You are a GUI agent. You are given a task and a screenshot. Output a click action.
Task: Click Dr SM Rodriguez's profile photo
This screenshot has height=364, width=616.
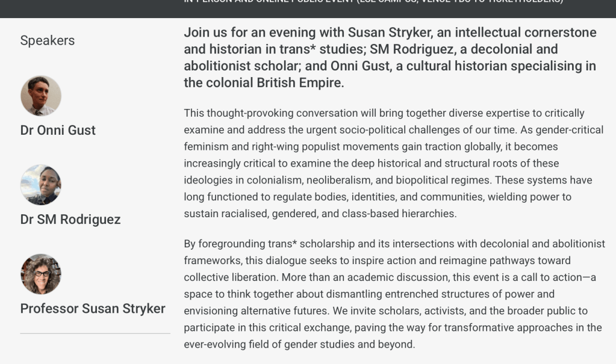[x=41, y=185]
